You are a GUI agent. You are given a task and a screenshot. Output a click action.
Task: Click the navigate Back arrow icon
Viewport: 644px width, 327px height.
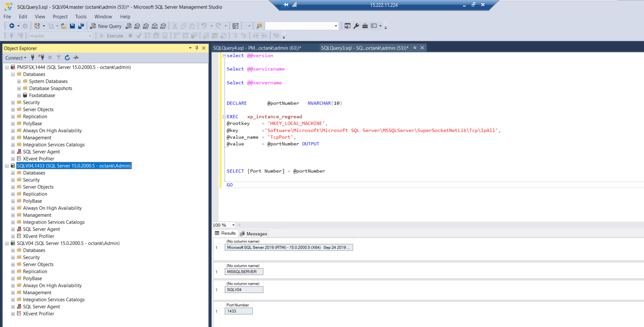pos(12,26)
